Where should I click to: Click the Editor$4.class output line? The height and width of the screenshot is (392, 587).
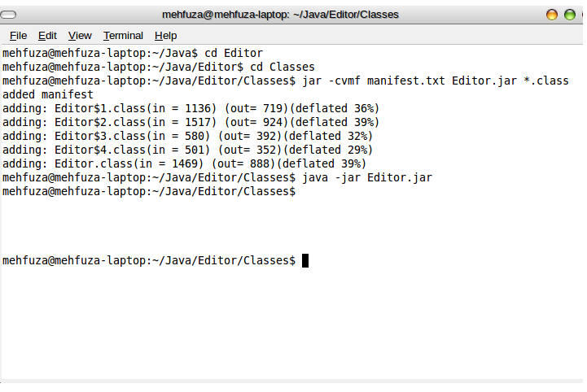(187, 150)
